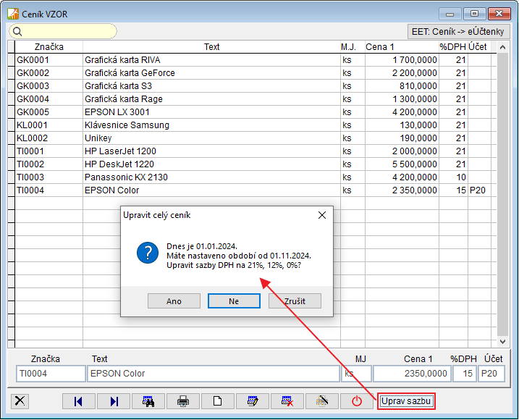Click the red power icon

pos(356,401)
